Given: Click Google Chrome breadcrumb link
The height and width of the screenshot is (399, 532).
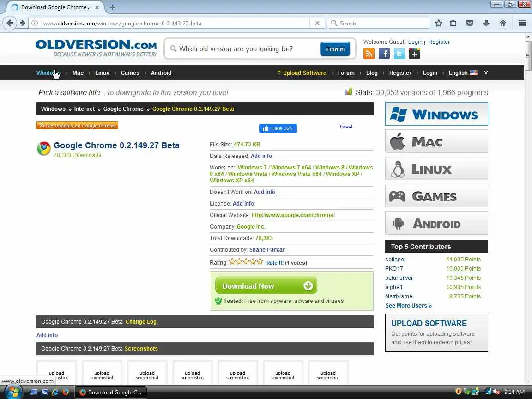Looking at the screenshot, I should [123, 109].
